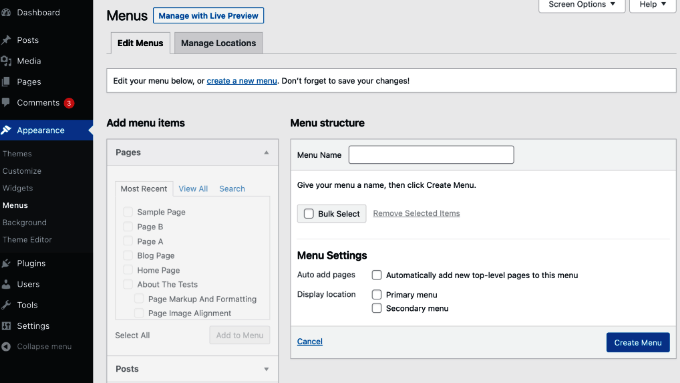The image size is (680, 383).
Task: Select the Search pages tab
Action: (x=232, y=189)
